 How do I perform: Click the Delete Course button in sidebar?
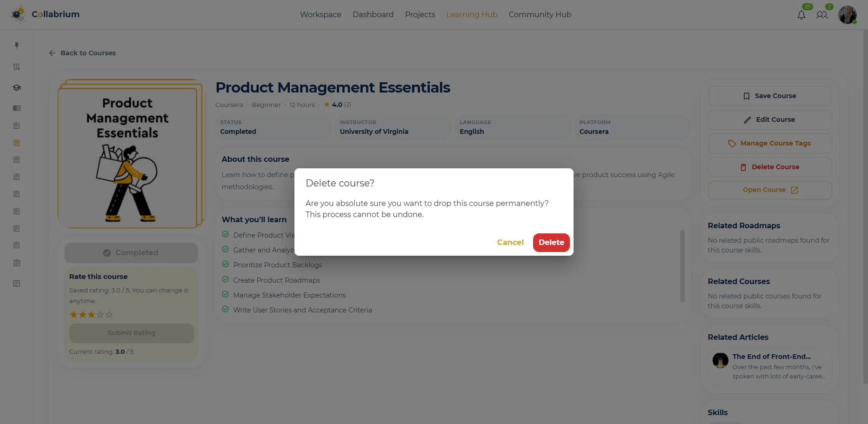coord(769,167)
